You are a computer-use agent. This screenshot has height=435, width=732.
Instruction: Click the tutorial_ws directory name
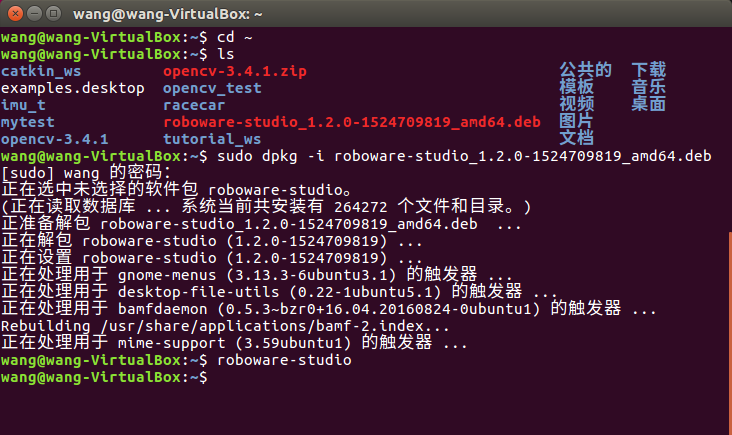tap(212, 139)
